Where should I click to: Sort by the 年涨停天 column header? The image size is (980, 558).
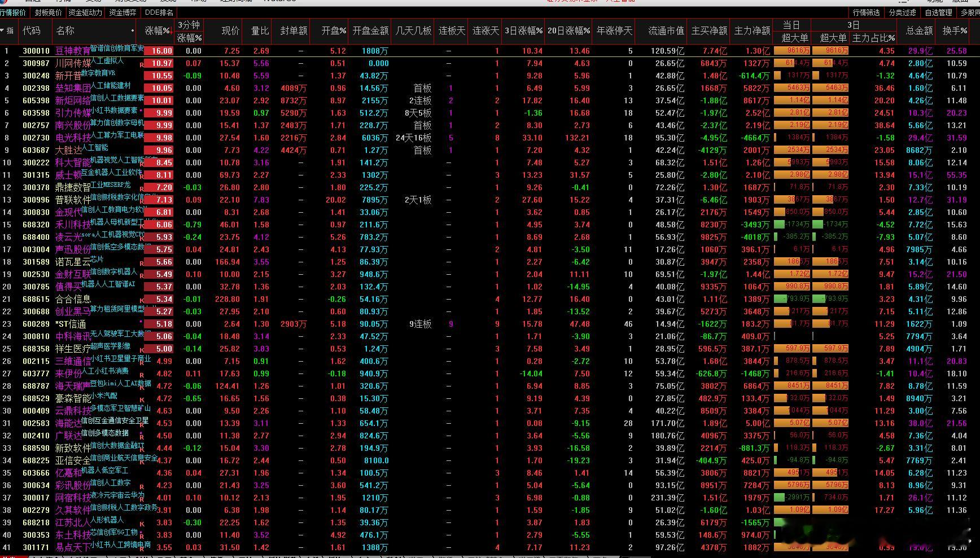pos(614,31)
